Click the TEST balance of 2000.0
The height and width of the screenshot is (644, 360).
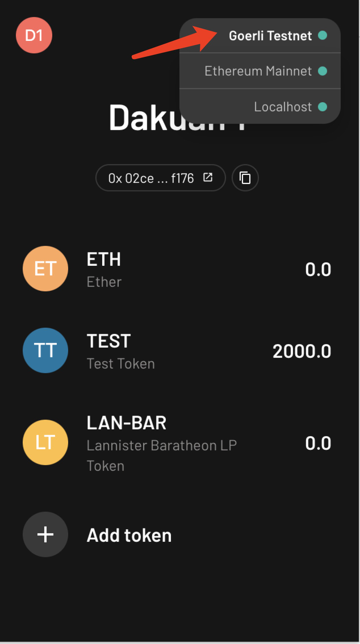(x=302, y=352)
